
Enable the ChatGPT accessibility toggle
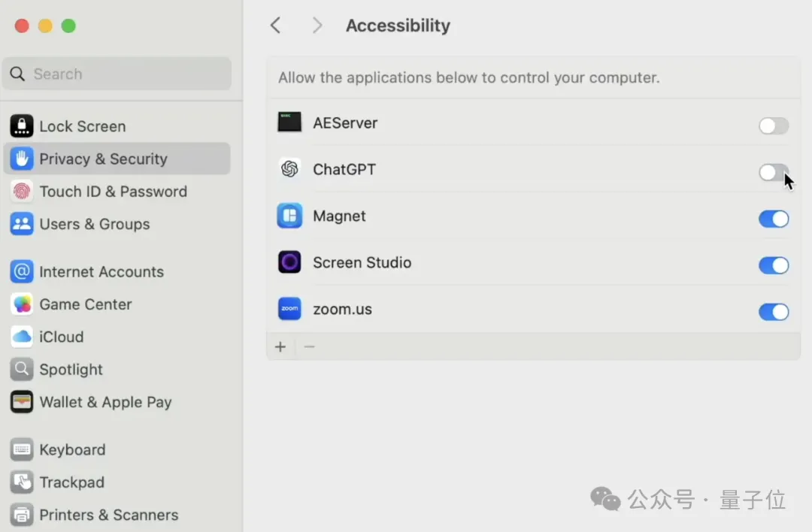[773, 173]
